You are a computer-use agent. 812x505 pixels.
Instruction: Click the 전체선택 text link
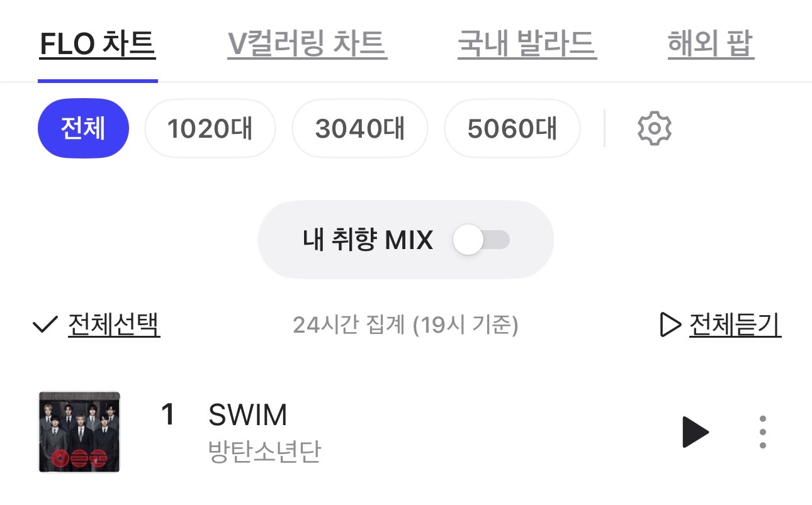click(x=114, y=325)
